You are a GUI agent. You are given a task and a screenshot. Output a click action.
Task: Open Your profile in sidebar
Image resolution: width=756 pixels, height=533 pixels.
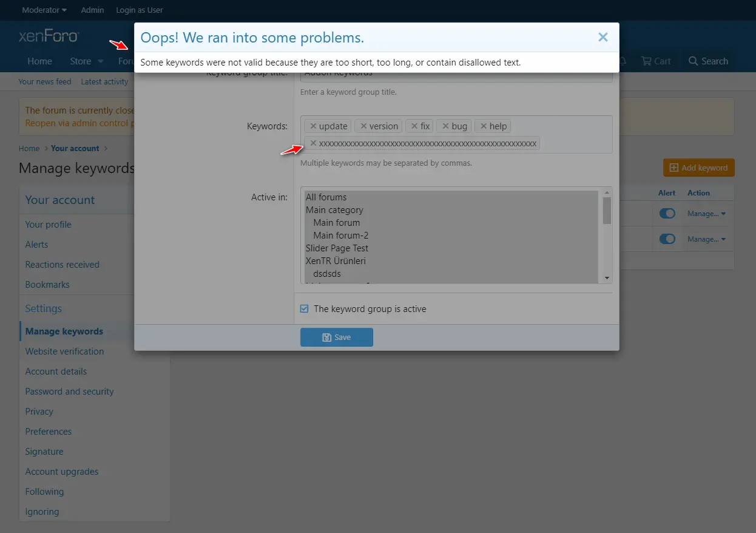point(49,225)
